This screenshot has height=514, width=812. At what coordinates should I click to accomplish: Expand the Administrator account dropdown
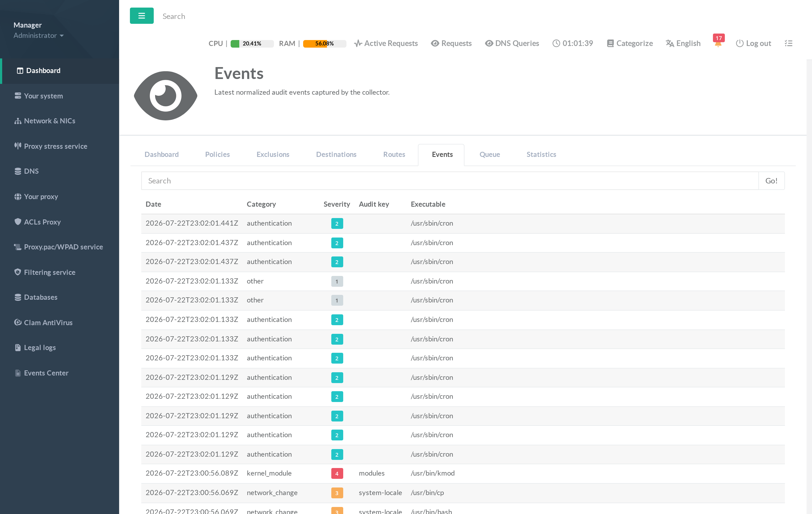click(38, 35)
